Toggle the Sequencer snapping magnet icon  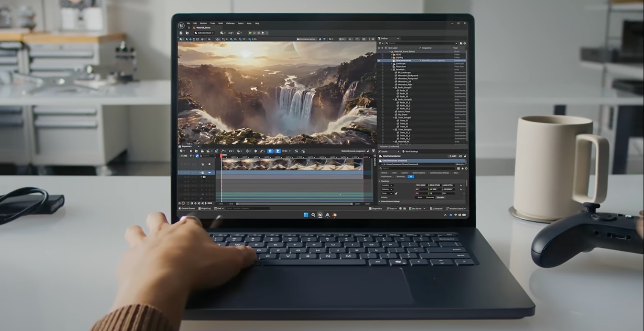coord(270,151)
